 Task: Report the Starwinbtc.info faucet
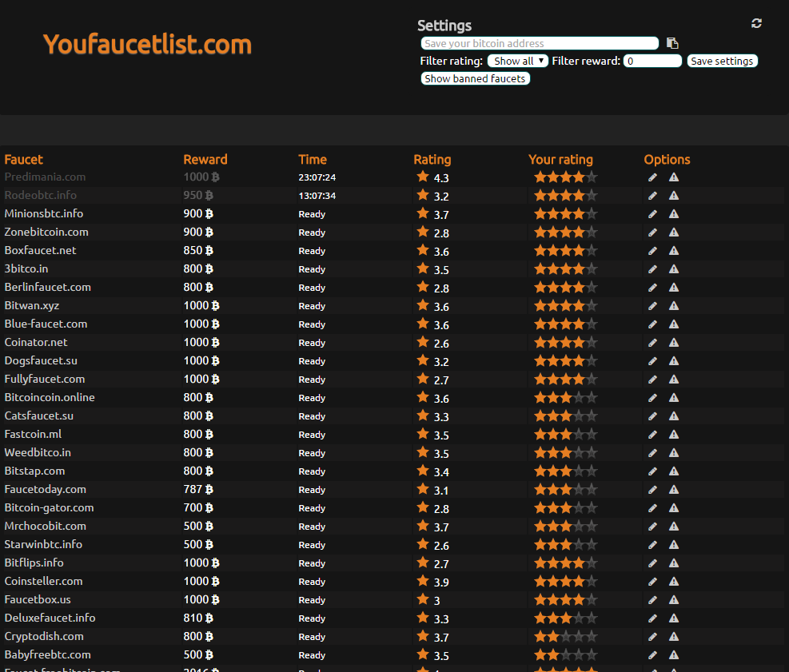tap(674, 544)
